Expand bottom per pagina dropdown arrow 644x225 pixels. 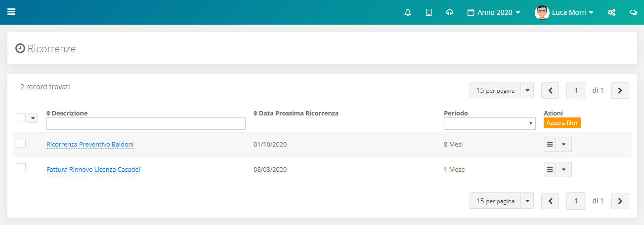tap(527, 201)
